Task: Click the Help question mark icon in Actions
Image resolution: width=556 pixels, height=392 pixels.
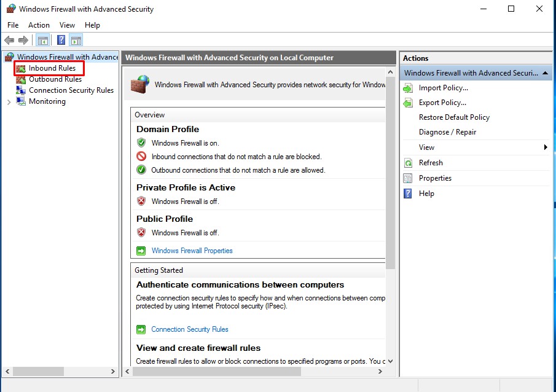Action: [x=408, y=194]
